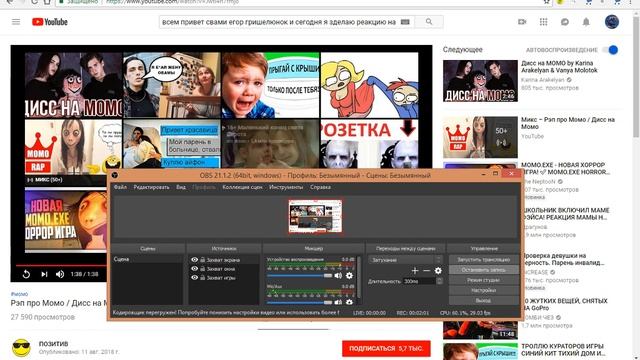The image size is (640, 360).
Task: Click Режим студии button
Action: (x=484, y=280)
